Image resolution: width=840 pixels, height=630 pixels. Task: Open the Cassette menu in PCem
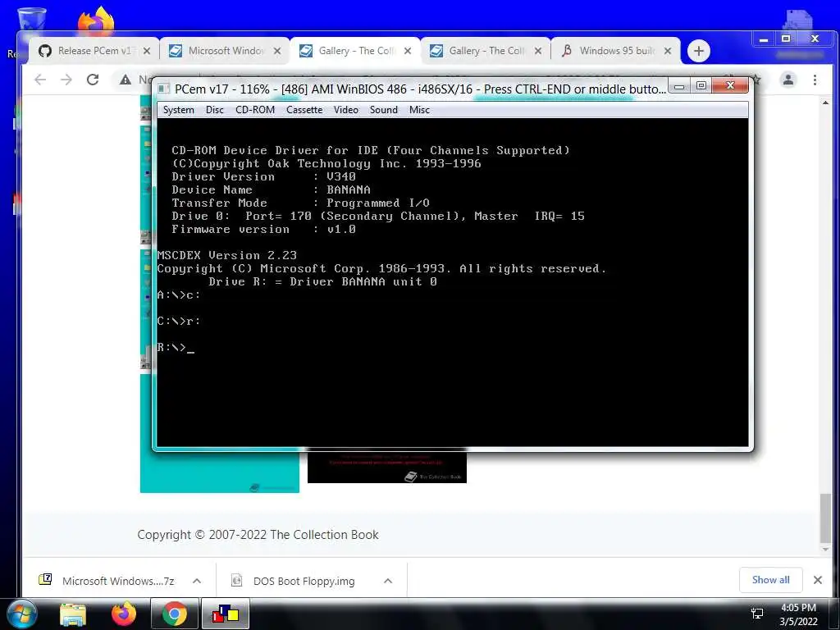click(304, 110)
